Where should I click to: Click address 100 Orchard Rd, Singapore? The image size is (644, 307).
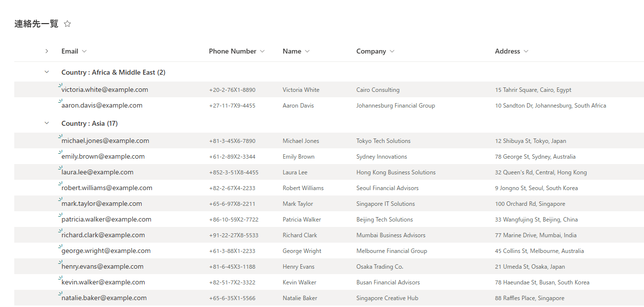530,204
